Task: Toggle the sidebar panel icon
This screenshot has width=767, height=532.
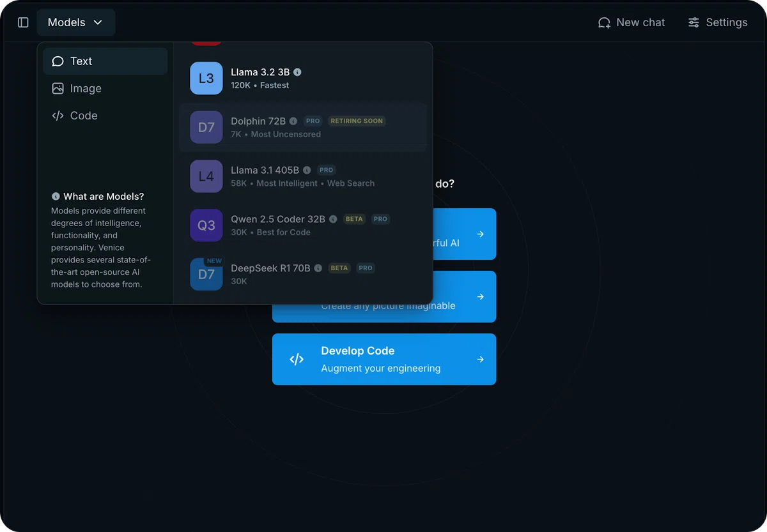Action: [x=23, y=22]
